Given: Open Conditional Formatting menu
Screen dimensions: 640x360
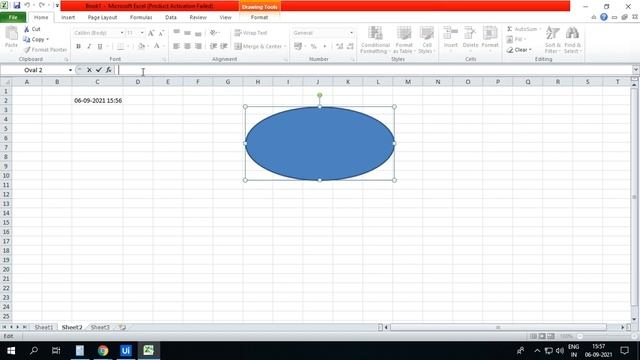Looking at the screenshot, I should tap(375, 39).
